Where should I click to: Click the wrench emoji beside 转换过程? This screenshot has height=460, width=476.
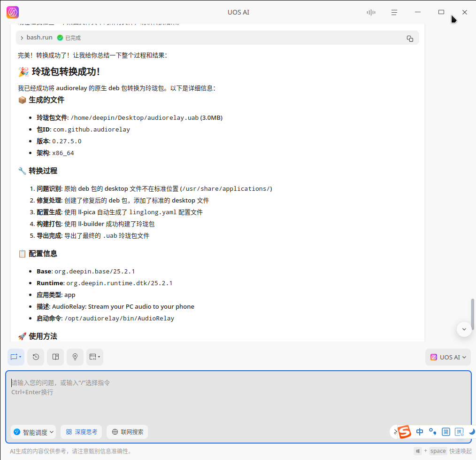pyautogui.click(x=22, y=171)
